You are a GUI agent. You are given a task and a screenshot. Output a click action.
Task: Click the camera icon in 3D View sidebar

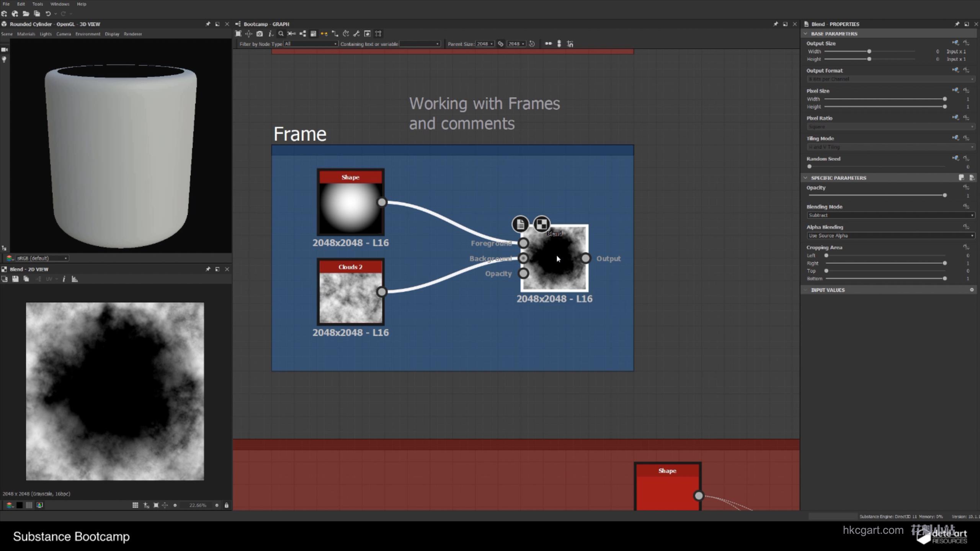click(5, 50)
